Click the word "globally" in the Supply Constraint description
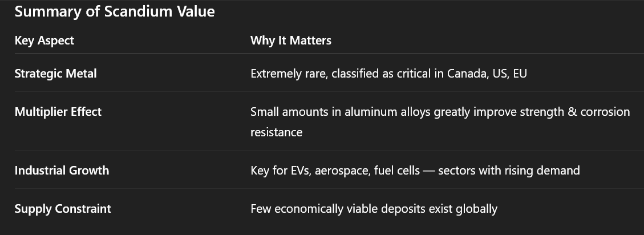This screenshot has width=644, height=235. [476, 209]
